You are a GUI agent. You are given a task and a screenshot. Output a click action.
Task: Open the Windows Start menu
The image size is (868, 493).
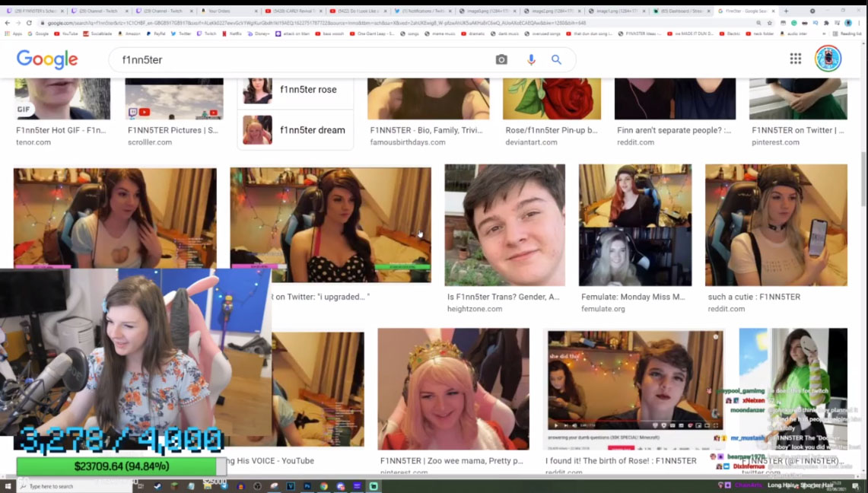[7, 486]
